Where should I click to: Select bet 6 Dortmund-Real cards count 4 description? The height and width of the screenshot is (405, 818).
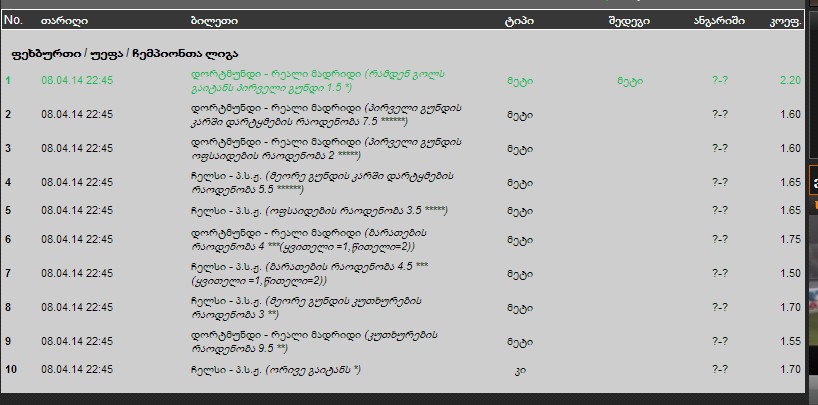pos(309,240)
